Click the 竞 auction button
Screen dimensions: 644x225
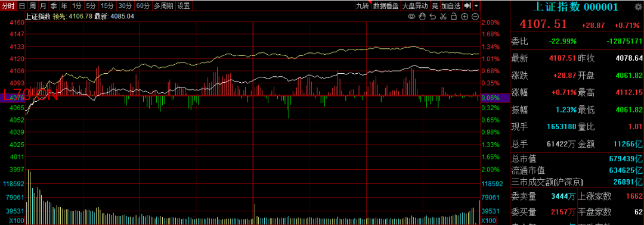click(435, 6)
